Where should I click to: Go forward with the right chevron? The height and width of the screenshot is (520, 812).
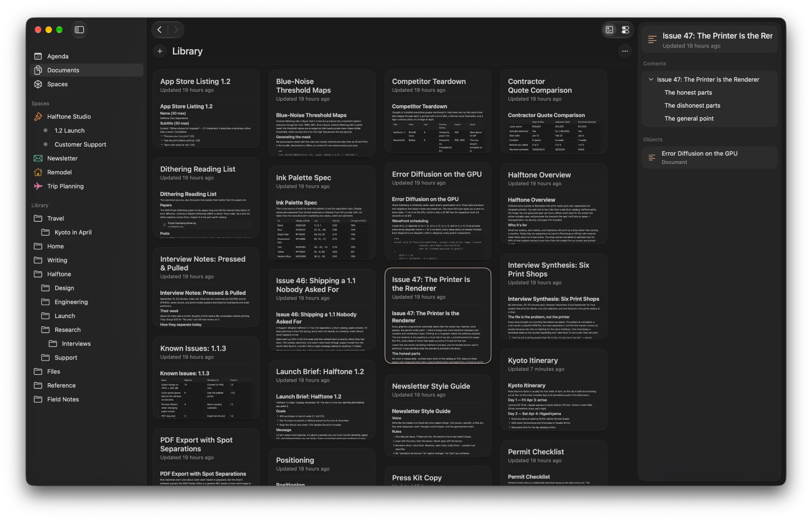point(176,30)
